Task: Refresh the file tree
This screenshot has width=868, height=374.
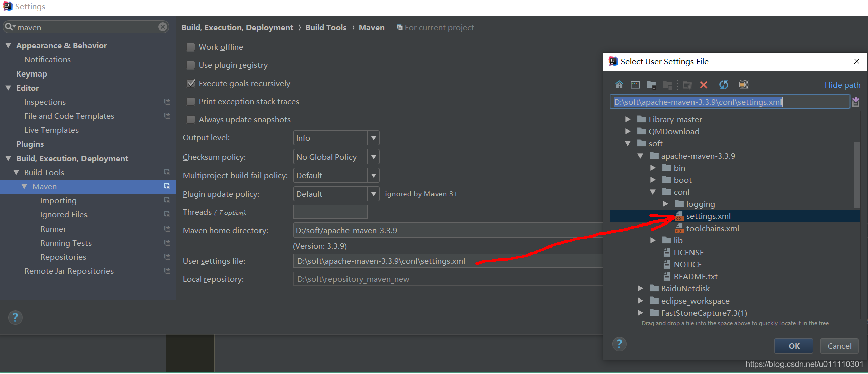Action: click(724, 85)
